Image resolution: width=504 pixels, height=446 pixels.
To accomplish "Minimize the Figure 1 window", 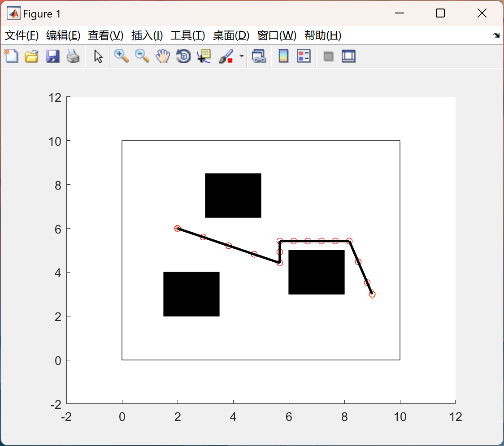I will (x=399, y=13).
